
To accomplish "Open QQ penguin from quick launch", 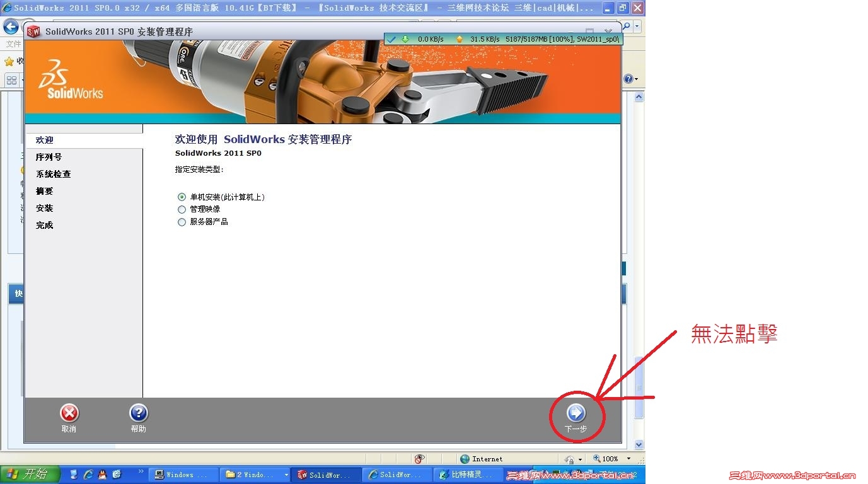I will point(102,475).
